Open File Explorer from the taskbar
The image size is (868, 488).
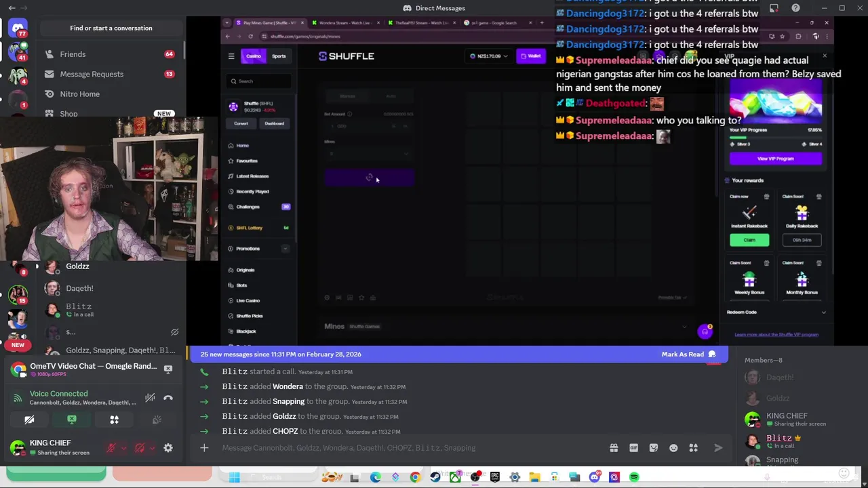pos(534,477)
